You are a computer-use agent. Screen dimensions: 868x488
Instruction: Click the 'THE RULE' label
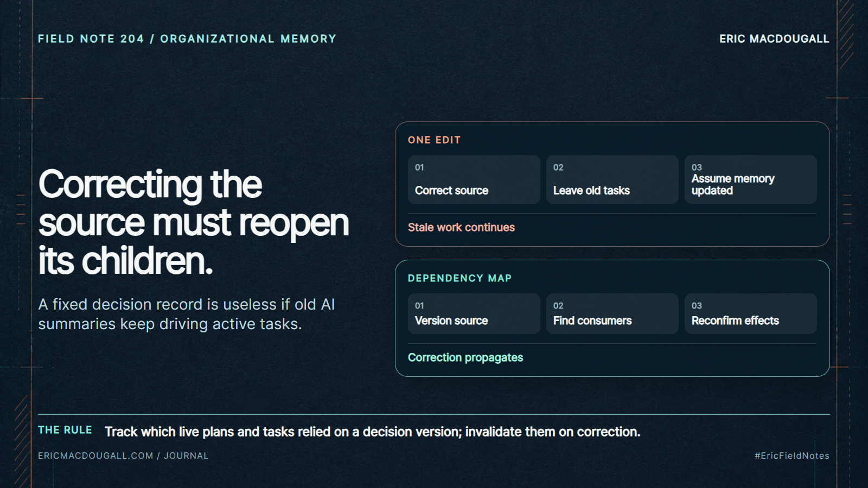click(x=65, y=430)
